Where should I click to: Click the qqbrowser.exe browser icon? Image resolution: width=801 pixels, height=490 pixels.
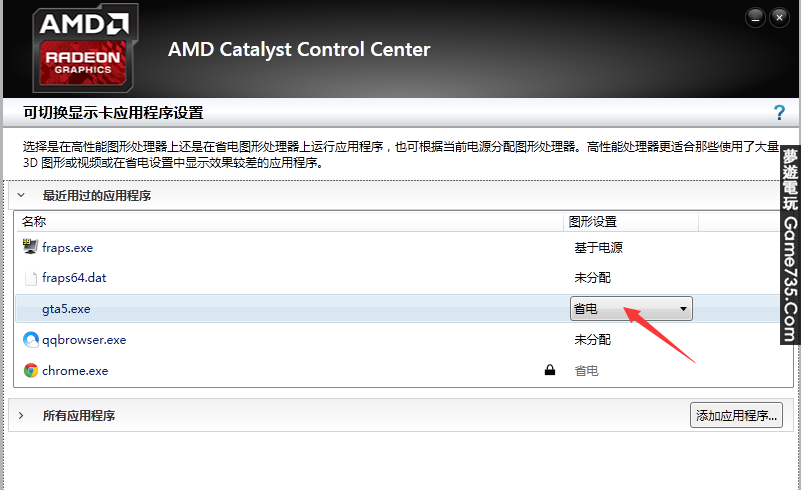click(x=30, y=340)
